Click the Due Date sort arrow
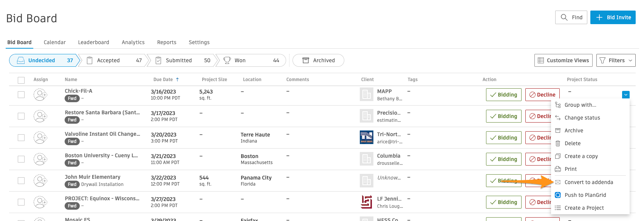Screen dimensions: 644x221 coord(177,80)
